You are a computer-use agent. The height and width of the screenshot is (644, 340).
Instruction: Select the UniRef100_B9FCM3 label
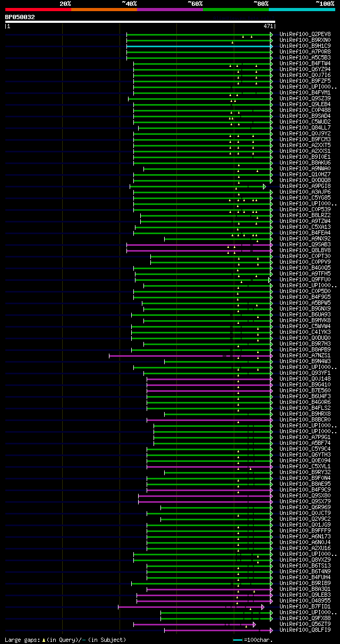305,140
